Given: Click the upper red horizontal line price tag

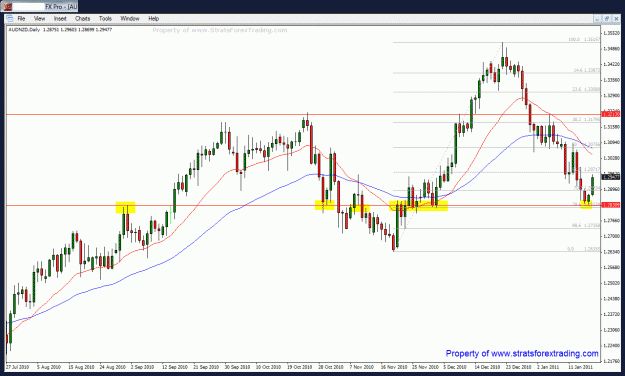Looking at the screenshot, I should [x=611, y=114].
